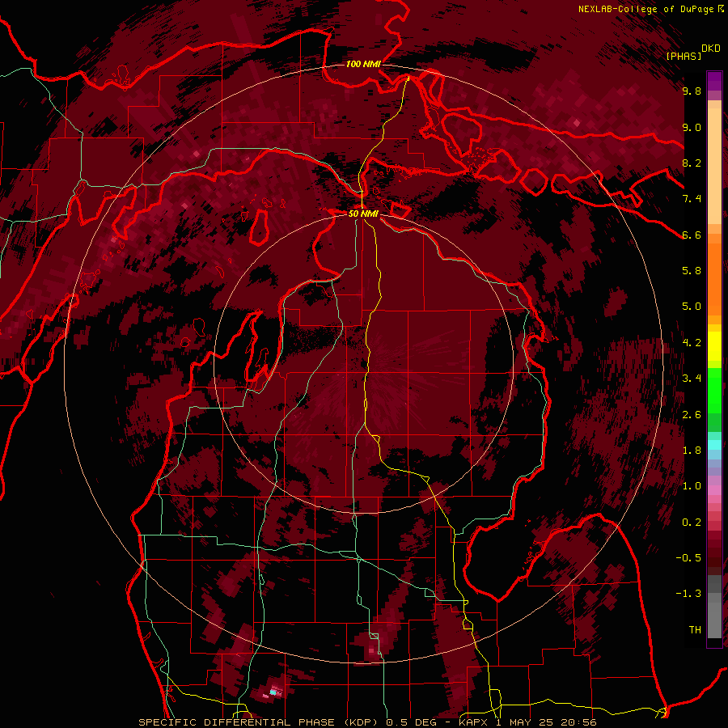Click the 3.4 scale value
This screenshot has height=728, width=728.
[692, 379]
